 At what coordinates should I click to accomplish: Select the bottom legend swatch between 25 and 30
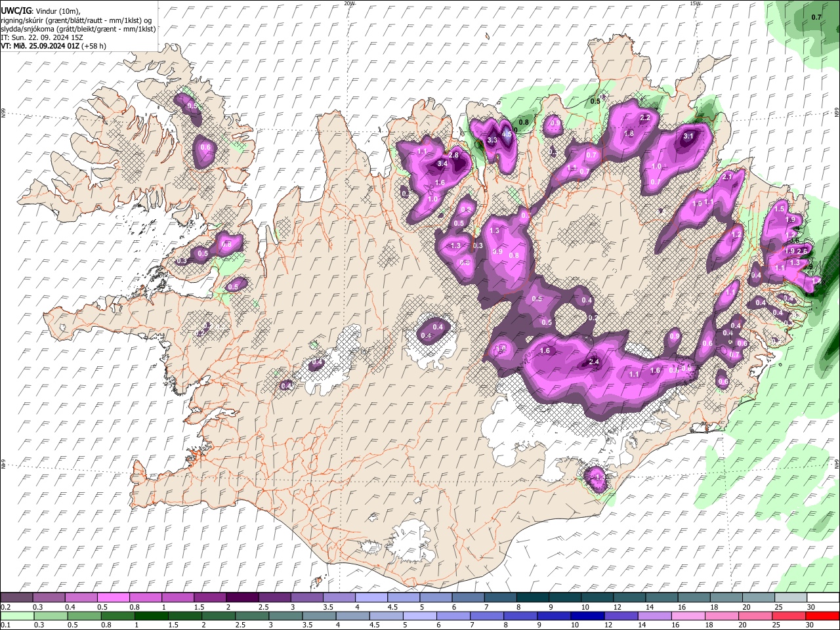click(x=790, y=616)
